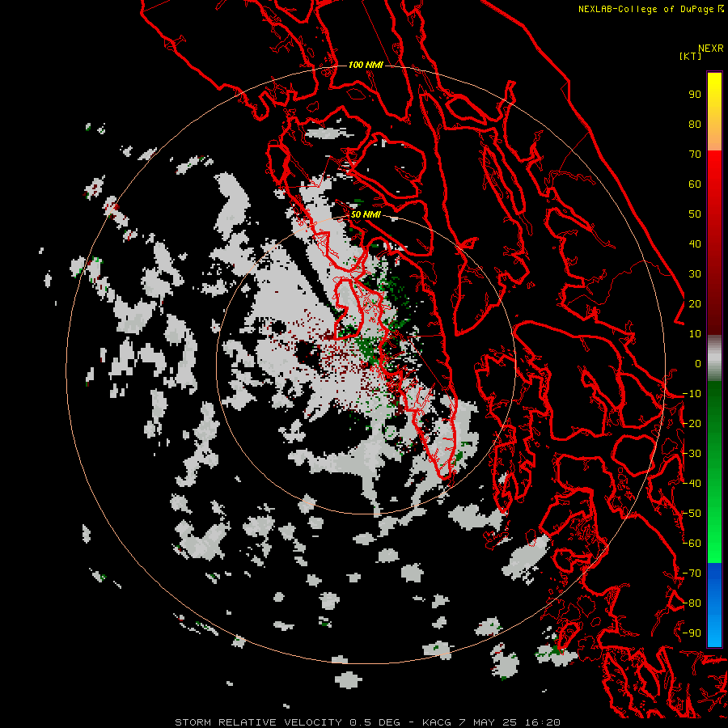The height and width of the screenshot is (728, 728).
Task: Click the -30 knot scale label
Action: pos(692,454)
